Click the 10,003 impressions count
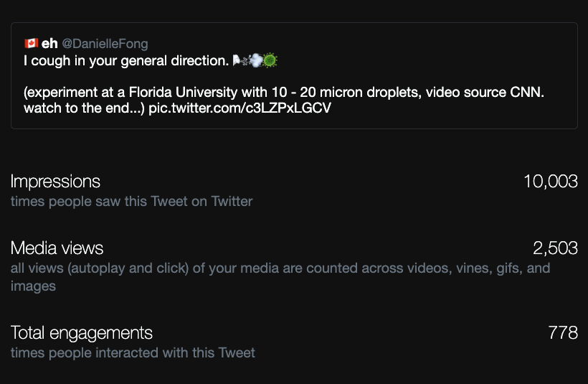The width and height of the screenshot is (588, 384). (x=550, y=182)
